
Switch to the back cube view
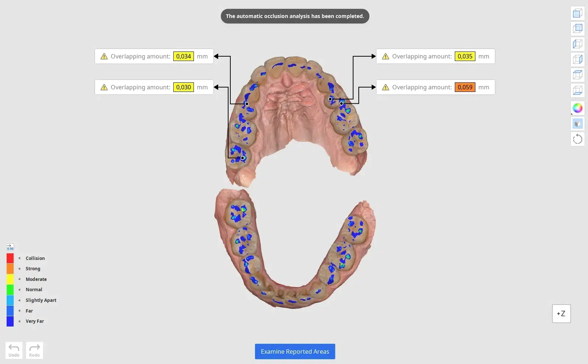[x=577, y=29]
